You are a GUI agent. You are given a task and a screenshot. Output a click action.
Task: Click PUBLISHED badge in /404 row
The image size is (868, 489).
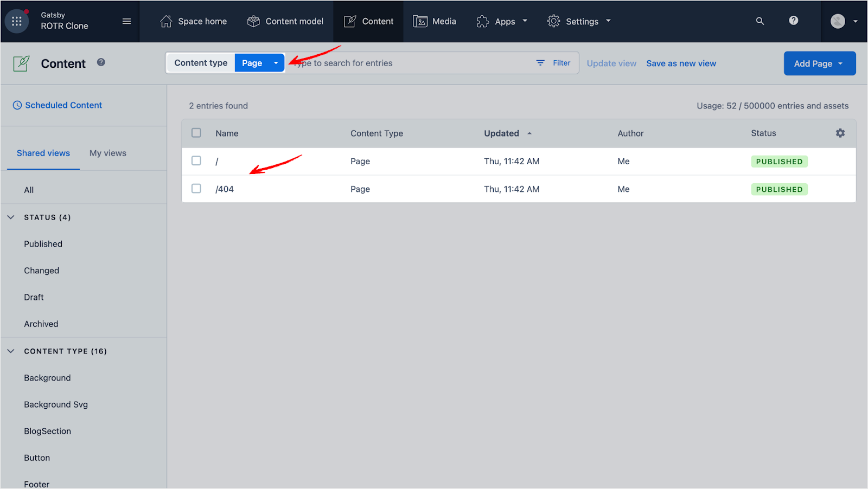779,189
